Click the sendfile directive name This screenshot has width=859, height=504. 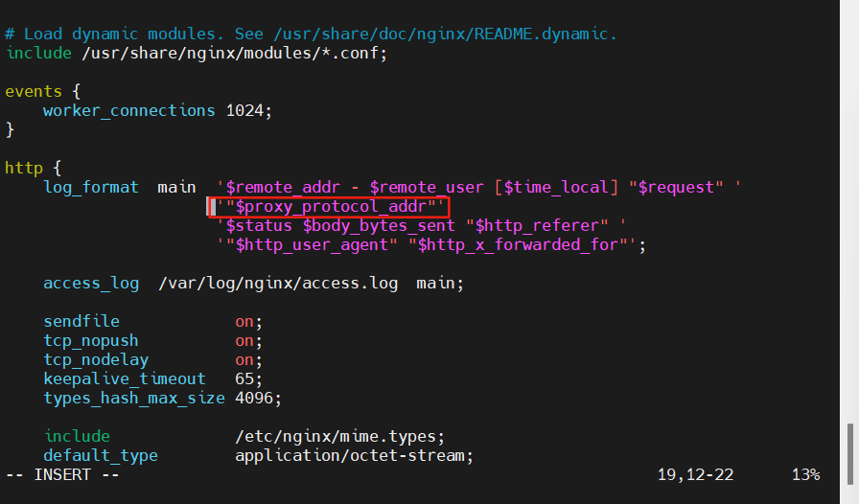81,322
